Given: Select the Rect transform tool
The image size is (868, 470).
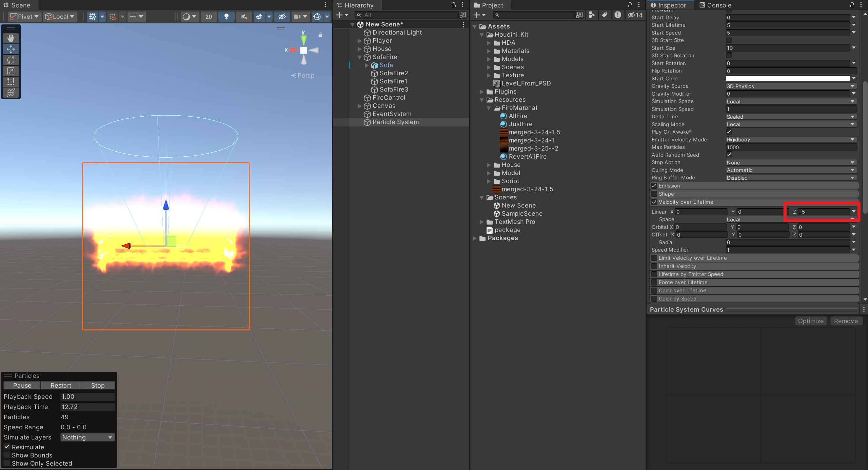Looking at the screenshot, I should 11,82.
